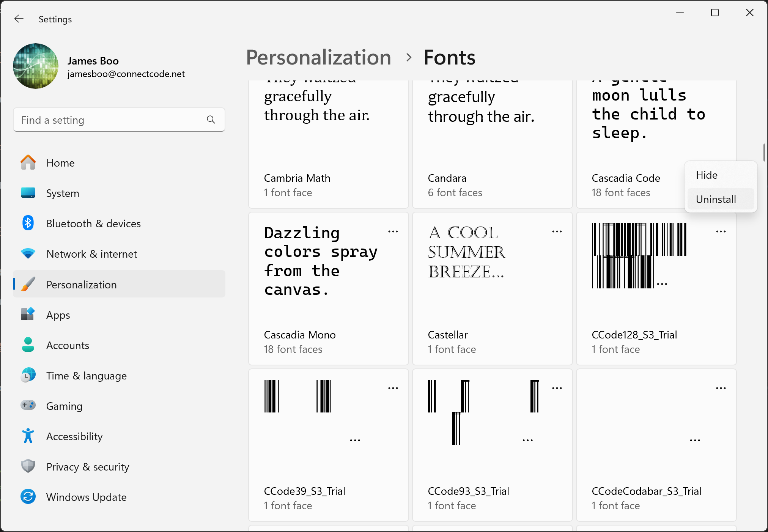Click the Fonts breadcrumb title
Viewport: 768px width, 532px height.
point(449,58)
